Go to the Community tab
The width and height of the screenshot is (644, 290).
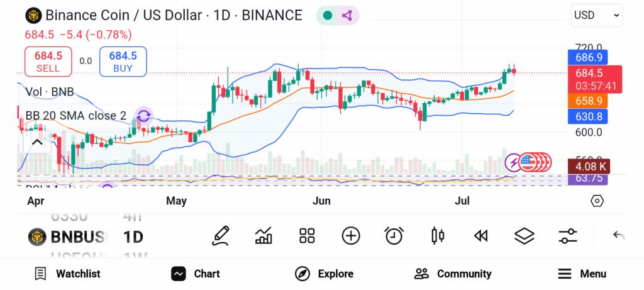(453, 274)
